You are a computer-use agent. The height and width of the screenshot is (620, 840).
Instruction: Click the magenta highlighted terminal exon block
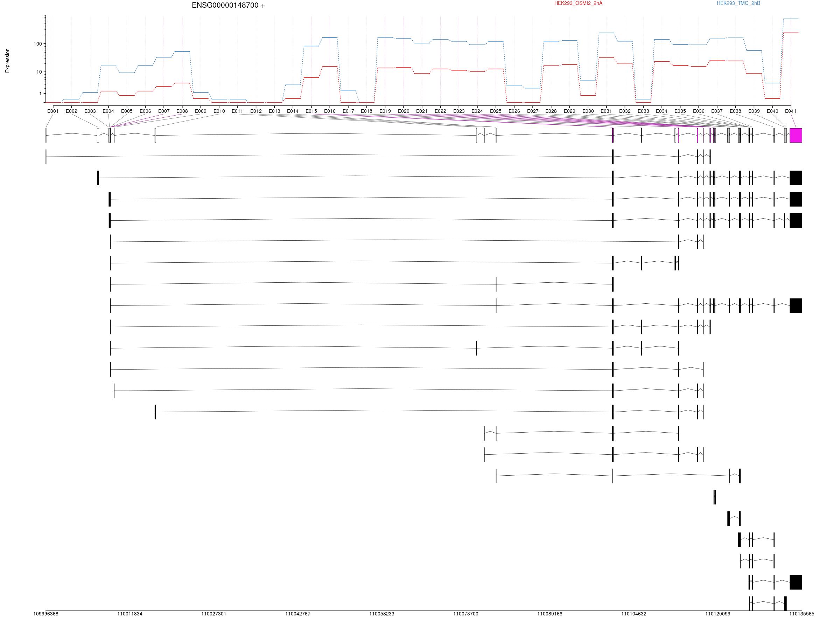pos(796,136)
